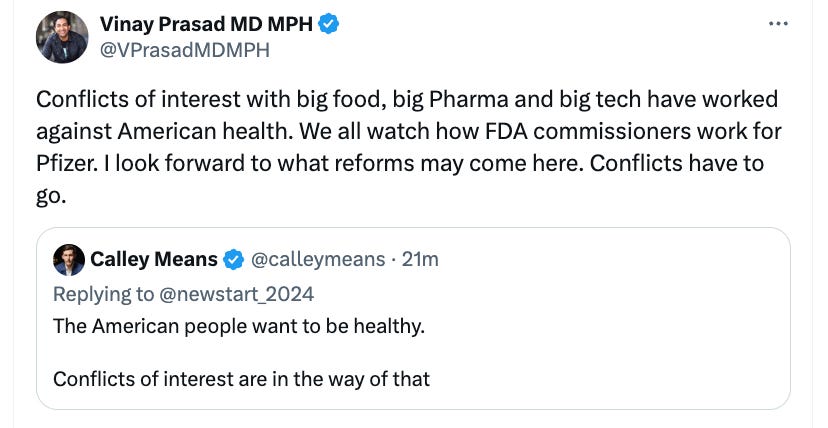The width and height of the screenshot is (828, 428).
Task: Go to the @calleymeans handle
Action: pos(317,260)
